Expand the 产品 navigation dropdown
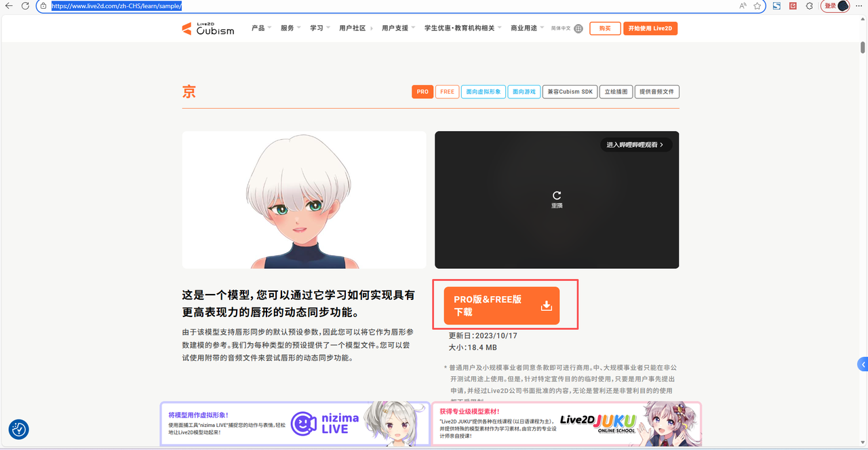868x450 pixels. pyautogui.click(x=261, y=29)
